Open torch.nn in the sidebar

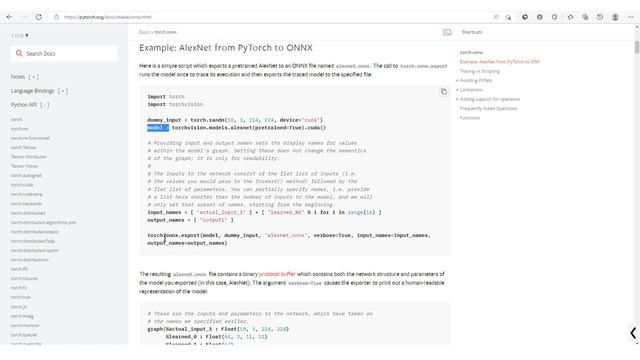(x=20, y=129)
